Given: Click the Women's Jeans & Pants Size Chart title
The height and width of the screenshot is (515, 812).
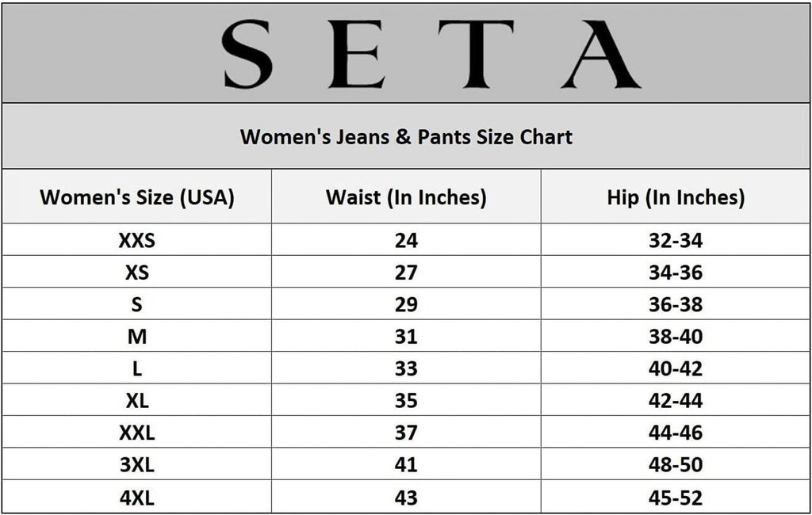Looking at the screenshot, I should (x=406, y=136).
